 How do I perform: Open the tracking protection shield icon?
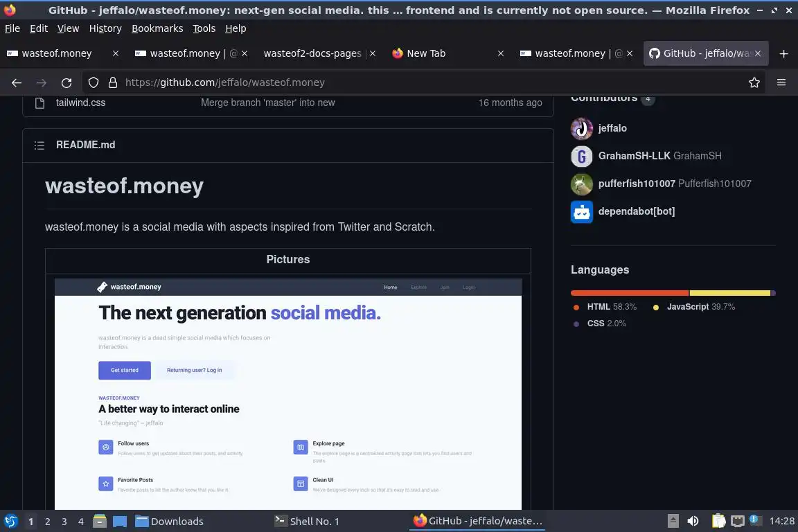(94, 82)
